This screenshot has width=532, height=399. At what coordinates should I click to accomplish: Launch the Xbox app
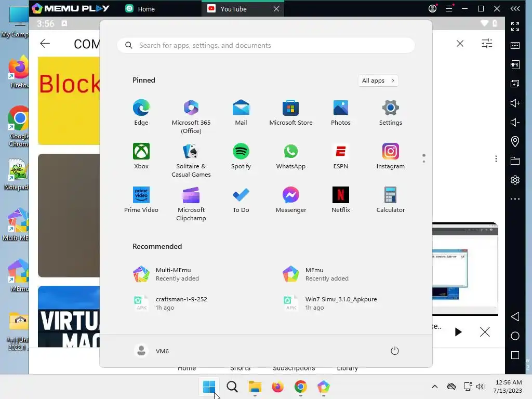pos(141,156)
